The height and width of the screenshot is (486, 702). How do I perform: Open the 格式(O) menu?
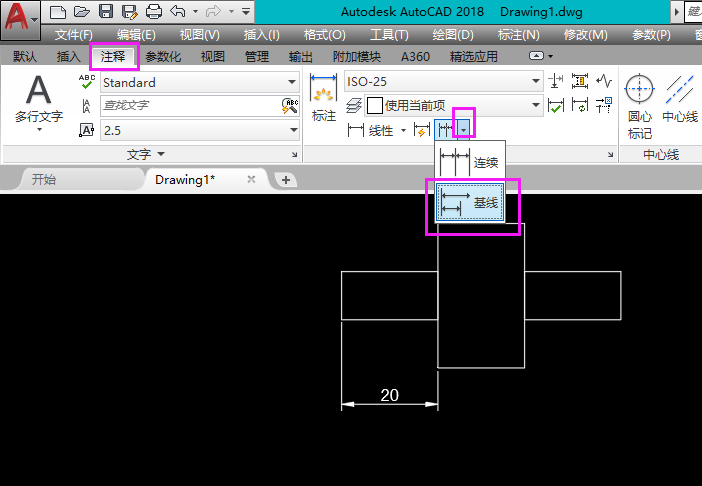coord(325,34)
